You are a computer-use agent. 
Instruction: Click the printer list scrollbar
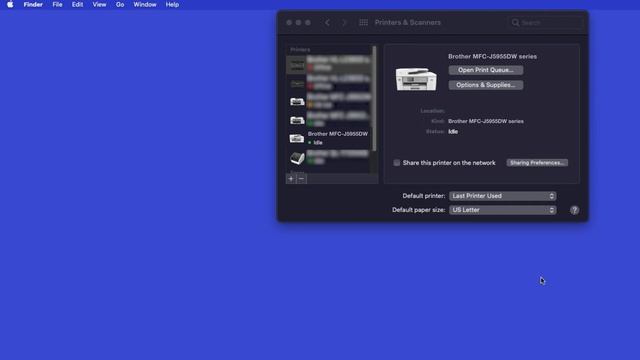click(x=374, y=98)
